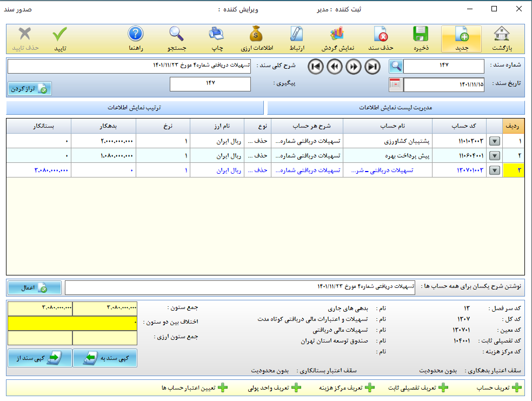Click the شماره سند input field

[x=444, y=66]
